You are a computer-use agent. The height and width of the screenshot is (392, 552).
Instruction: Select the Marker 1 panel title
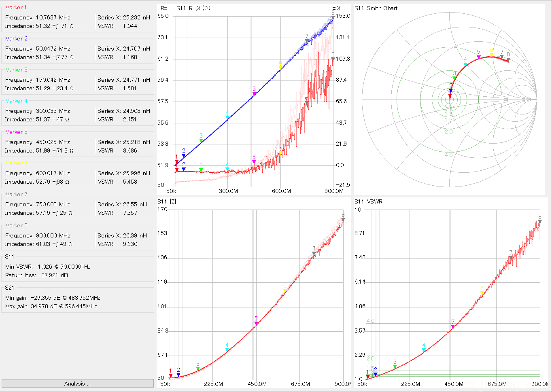coord(16,7)
